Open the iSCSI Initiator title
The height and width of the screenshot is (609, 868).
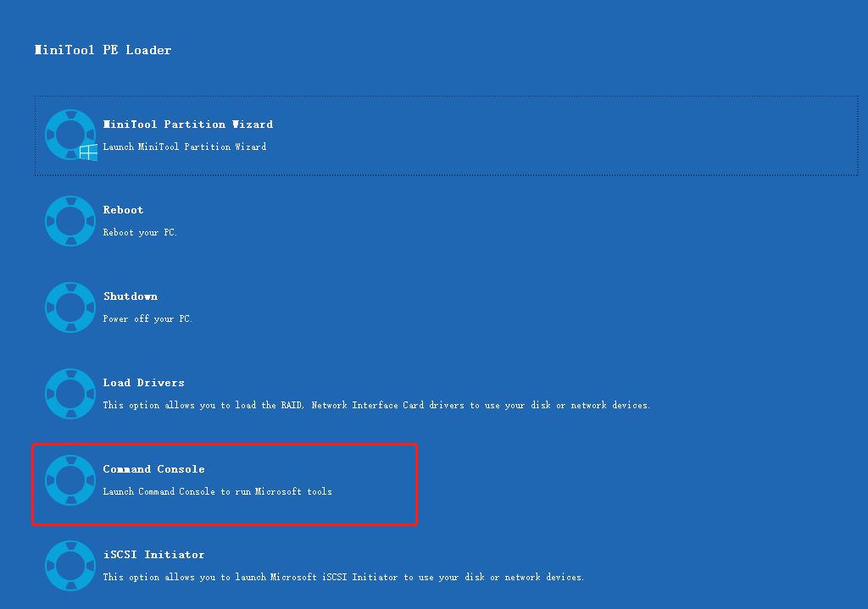click(153, 555)
